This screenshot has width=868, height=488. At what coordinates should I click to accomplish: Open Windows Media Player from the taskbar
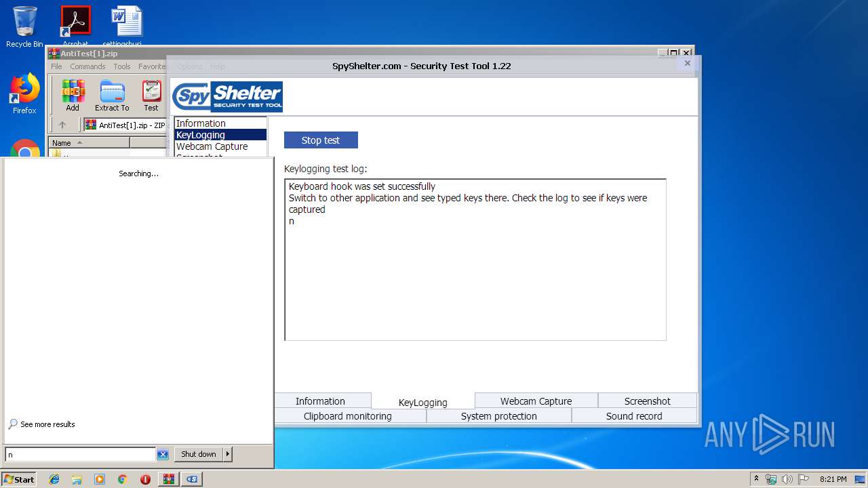[100, 479]
